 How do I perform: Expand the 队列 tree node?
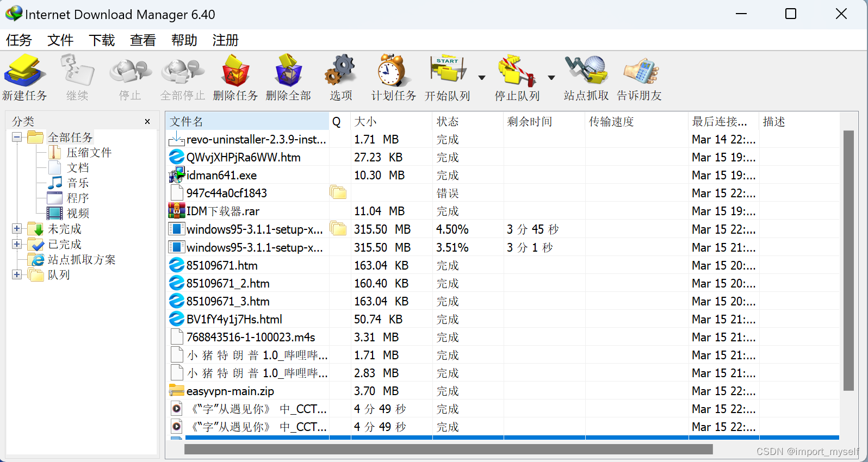point(17,274)
